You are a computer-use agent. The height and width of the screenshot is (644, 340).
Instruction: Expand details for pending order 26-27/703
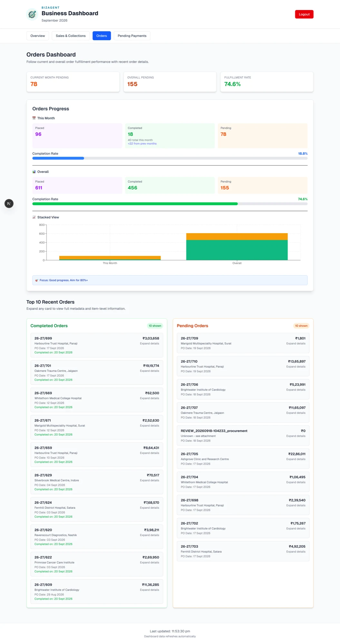tap(296, 552)
